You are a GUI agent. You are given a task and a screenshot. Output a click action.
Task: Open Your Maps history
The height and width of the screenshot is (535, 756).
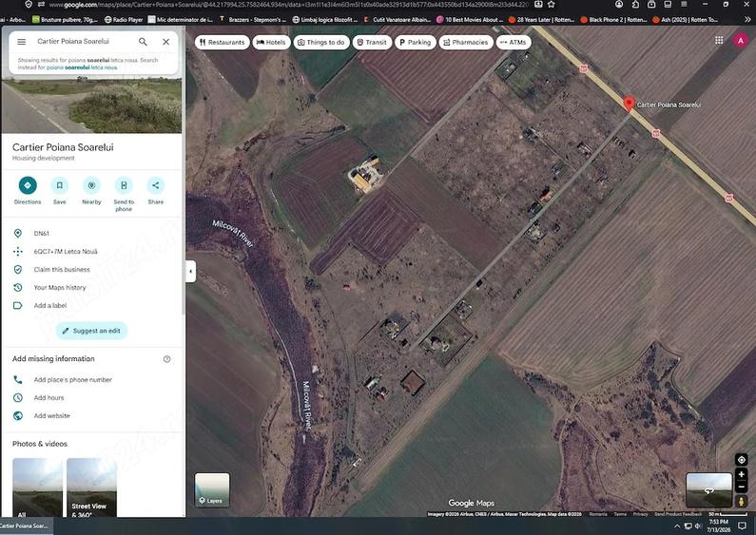coord(60,287)
